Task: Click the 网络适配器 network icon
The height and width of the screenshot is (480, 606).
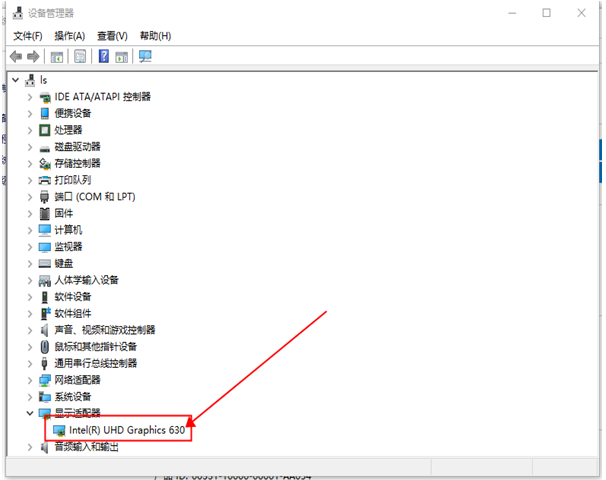Action: click(x=45, y=380)
